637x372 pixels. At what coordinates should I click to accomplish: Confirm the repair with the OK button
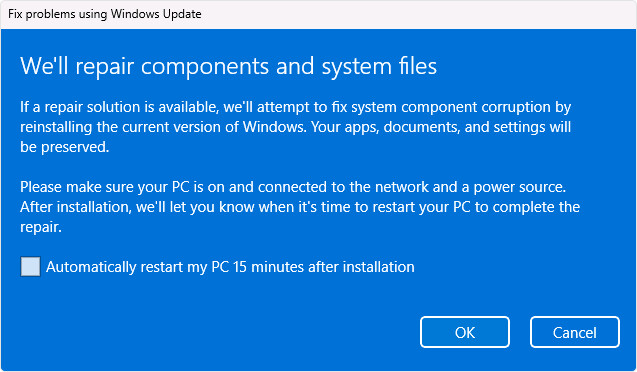[465, 332]
